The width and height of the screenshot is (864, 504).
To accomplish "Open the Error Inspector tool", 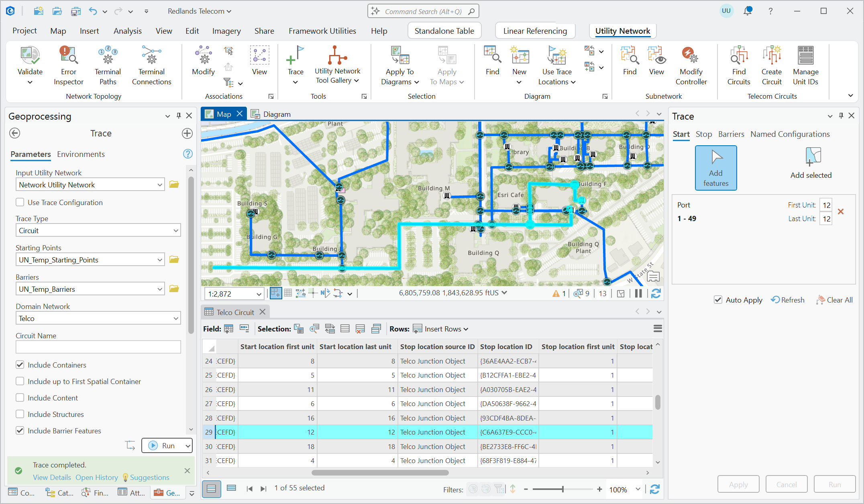I will (69, 65).
